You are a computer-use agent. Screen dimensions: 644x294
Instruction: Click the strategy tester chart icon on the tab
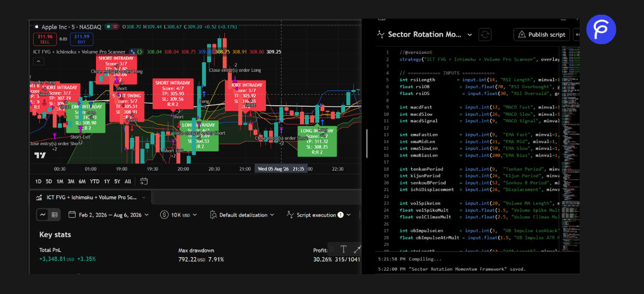(39, 197)
